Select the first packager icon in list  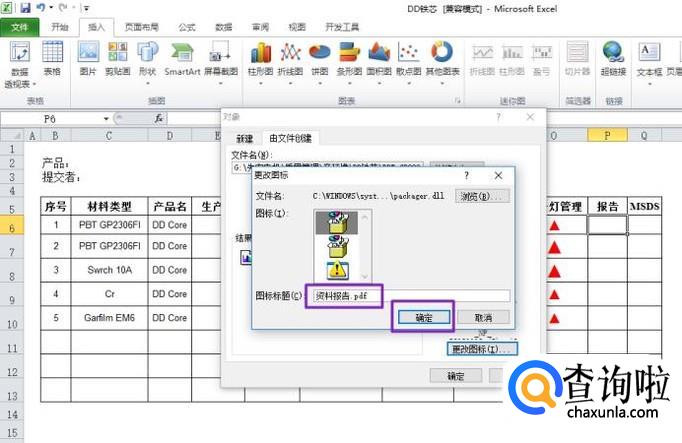tap(337, 222)
